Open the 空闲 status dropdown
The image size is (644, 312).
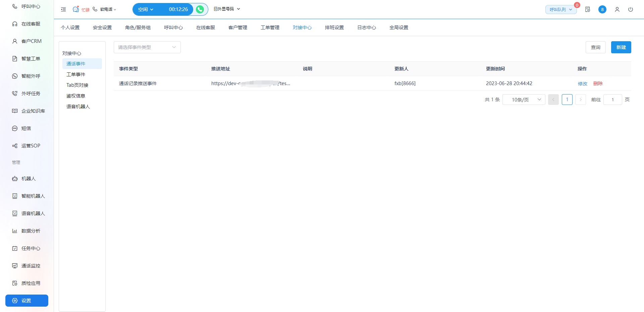(146, 9)
